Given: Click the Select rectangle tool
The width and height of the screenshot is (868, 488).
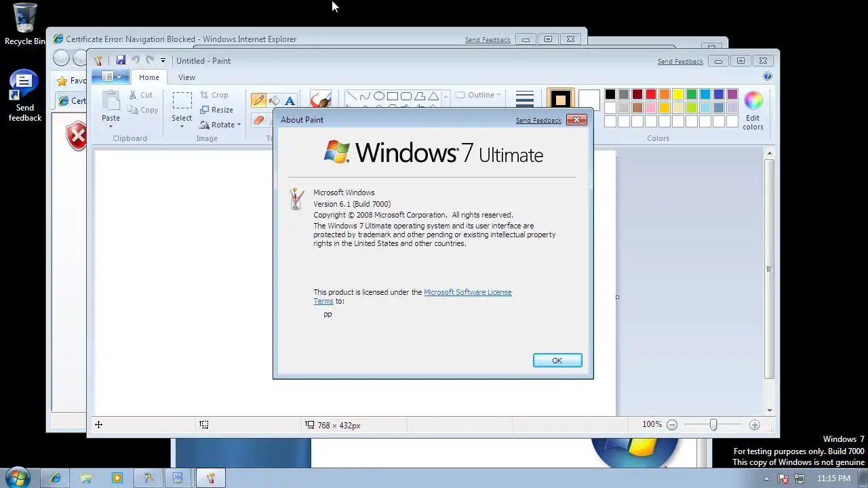Looking at the screenshot, I should [182, 100].
